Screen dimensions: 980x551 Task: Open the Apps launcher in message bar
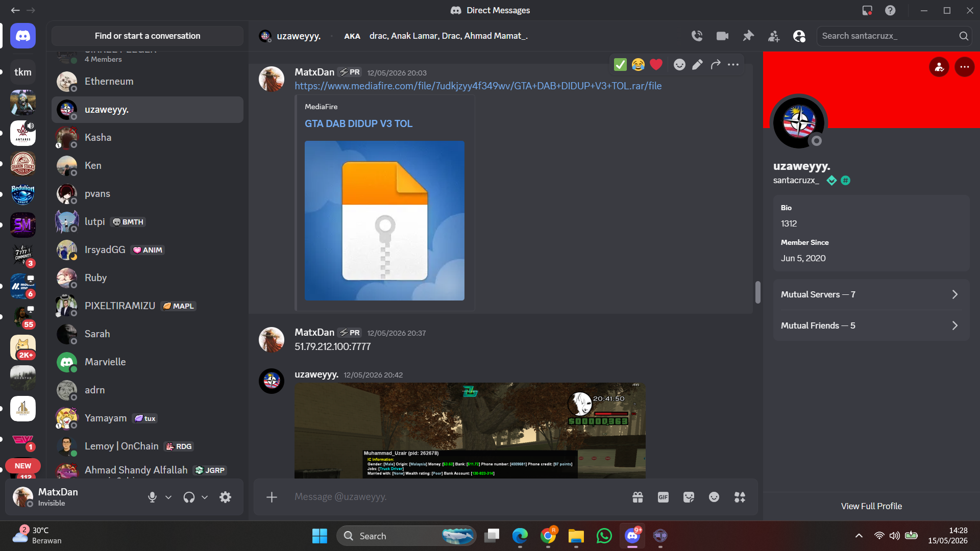click(x=740, y=497)
